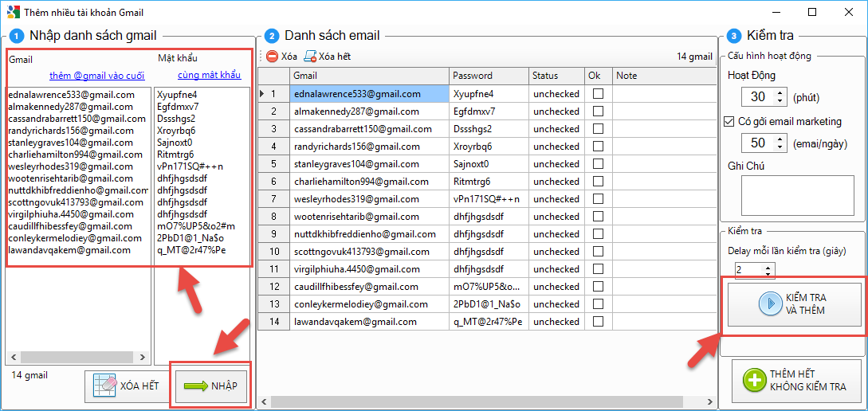Click the unchecked status in row 5

tap(556, 164)
